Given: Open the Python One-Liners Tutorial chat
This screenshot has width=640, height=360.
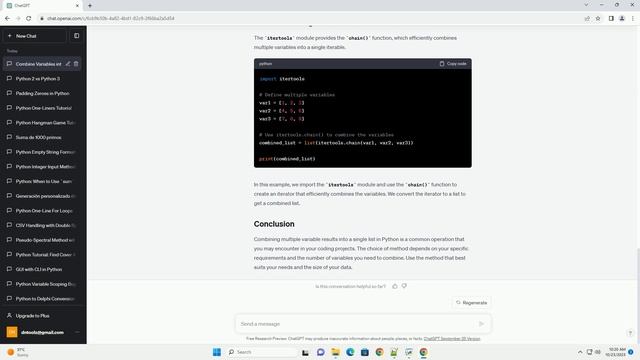Looking at the screenshot, I should pos(42,108).
